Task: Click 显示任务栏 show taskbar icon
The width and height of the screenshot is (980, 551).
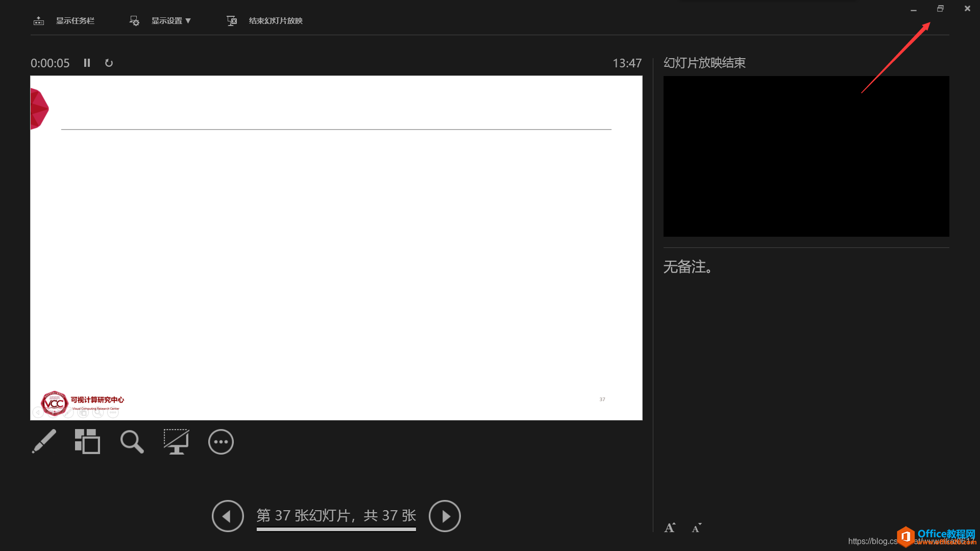Action: click(38, 20)
